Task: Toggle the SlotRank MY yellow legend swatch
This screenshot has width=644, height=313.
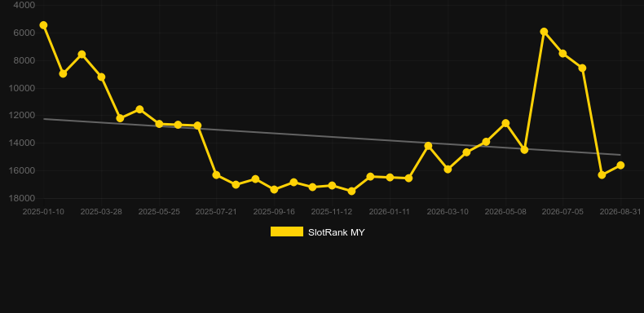Action: click(x=287, y=231)
